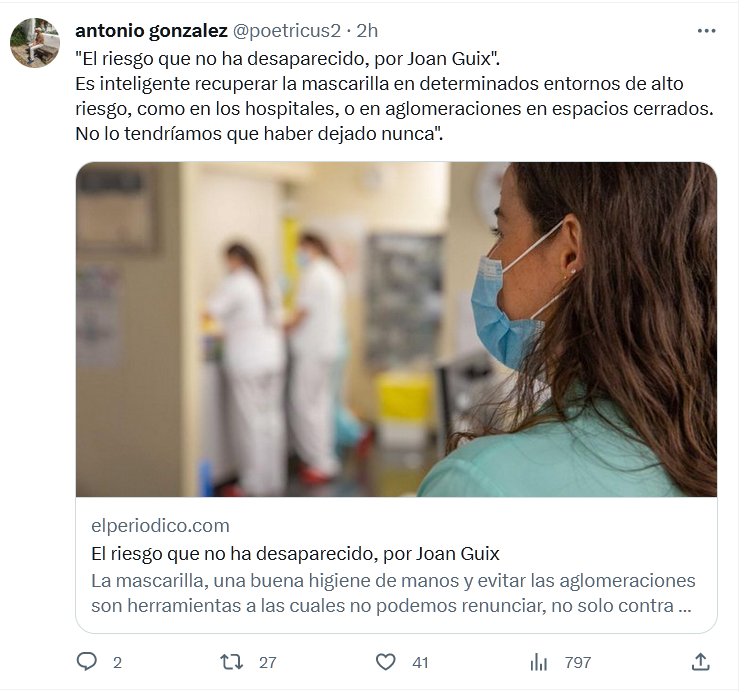Click the antonio gonzalez display name
754x692 pixels.
151,31
